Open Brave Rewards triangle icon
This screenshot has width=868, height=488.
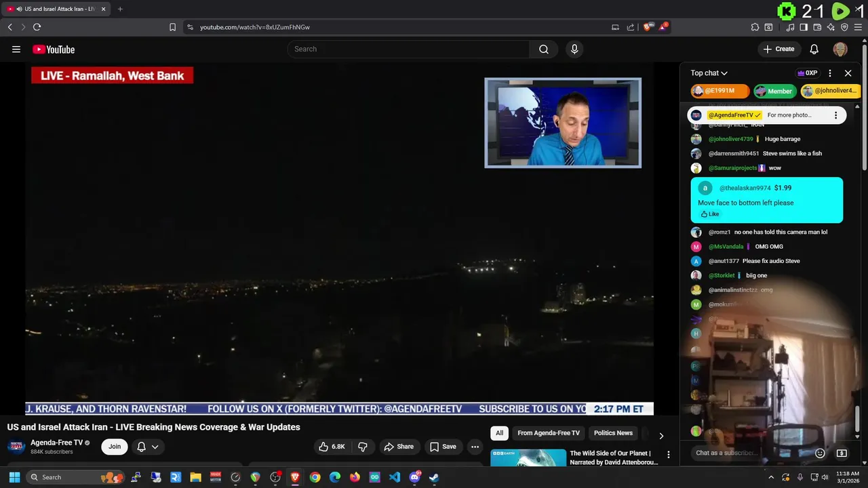pos(664,26)
